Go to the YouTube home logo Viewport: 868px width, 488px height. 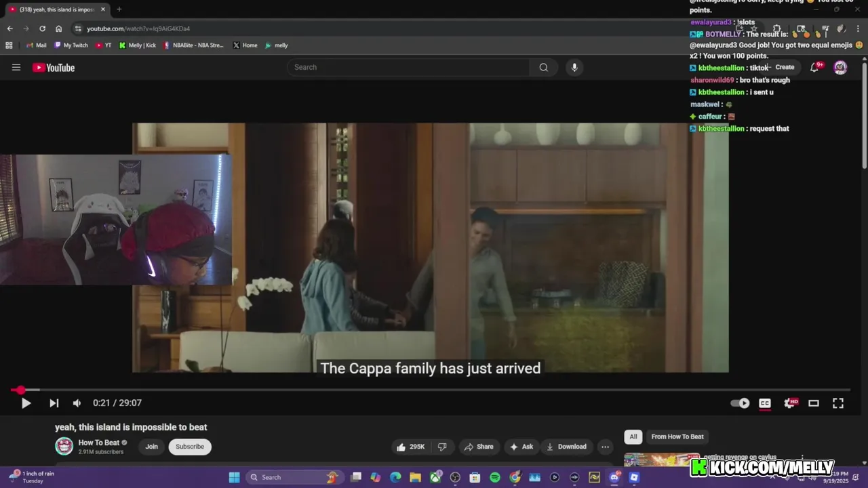coord(54,67)
